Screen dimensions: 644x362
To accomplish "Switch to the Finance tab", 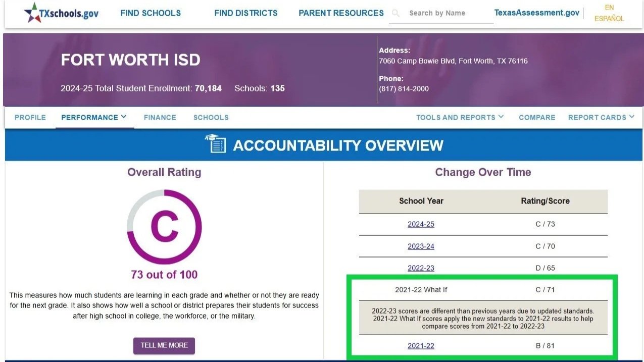I will (x=160, y=117).
